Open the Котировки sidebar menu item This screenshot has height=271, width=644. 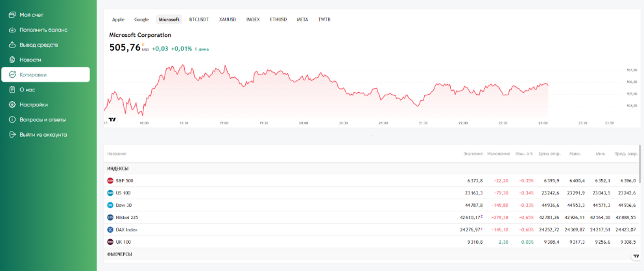tap(33, 75)
